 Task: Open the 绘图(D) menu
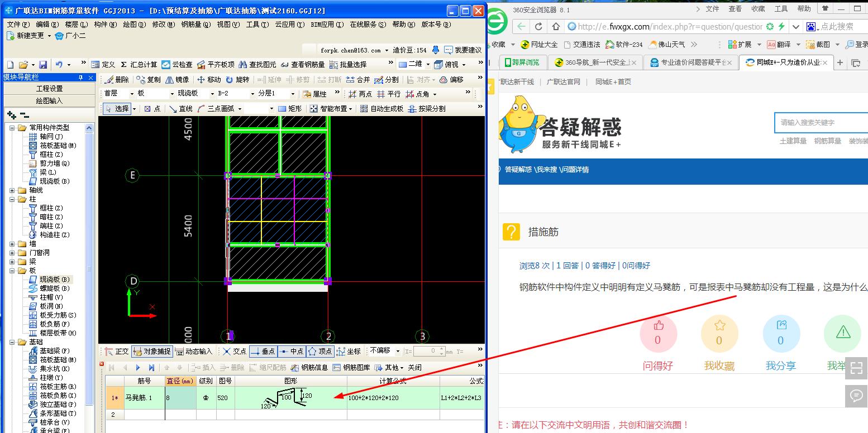pos(134,25)
